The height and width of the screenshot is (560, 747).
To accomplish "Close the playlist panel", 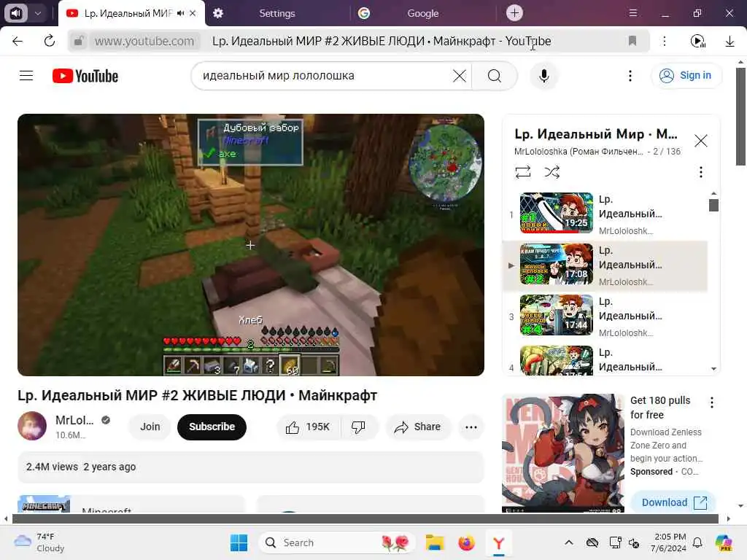I will [x=700, y=141].
